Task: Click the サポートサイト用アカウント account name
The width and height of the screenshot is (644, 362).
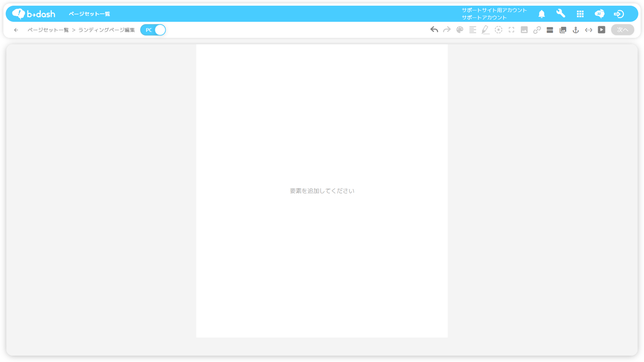Action: coord(494,10)
